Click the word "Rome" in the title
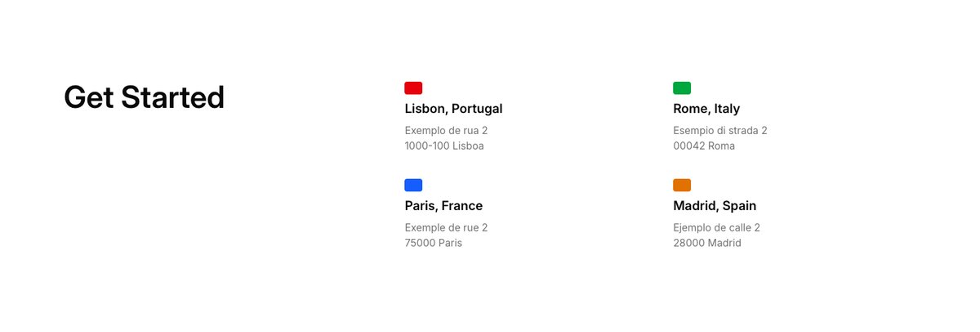Screen dimensions: 980x332 pyautogui.click(x=691, y=109)
